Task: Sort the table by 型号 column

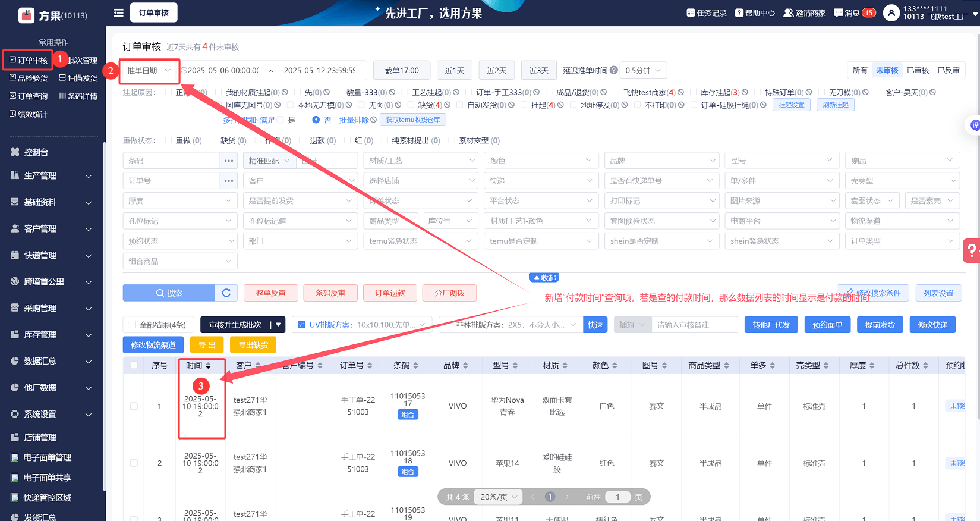Action: [515, 365]
